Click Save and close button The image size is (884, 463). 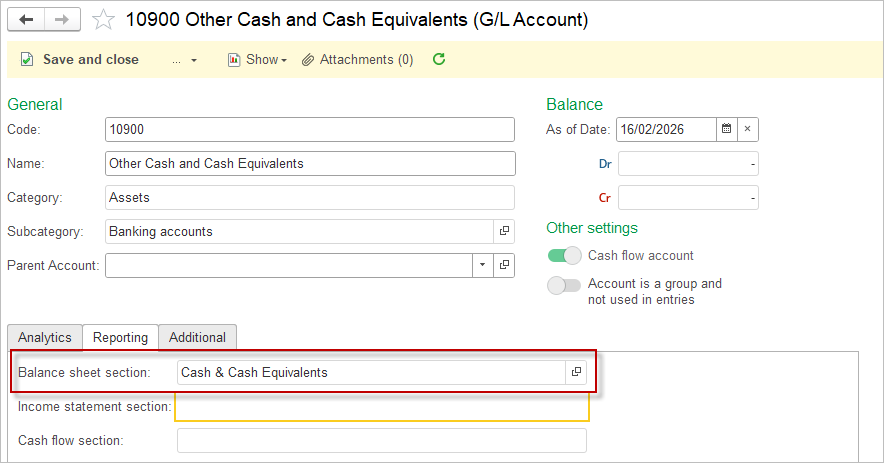(x=79, y=60)
